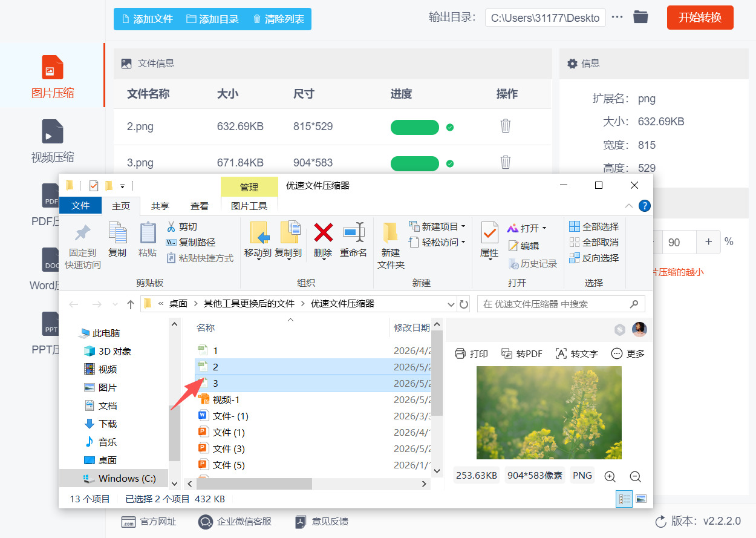Click zoom-in magnifier in preview pane
756x538 pixels.
pyautogui.click(x=610, y=477)
